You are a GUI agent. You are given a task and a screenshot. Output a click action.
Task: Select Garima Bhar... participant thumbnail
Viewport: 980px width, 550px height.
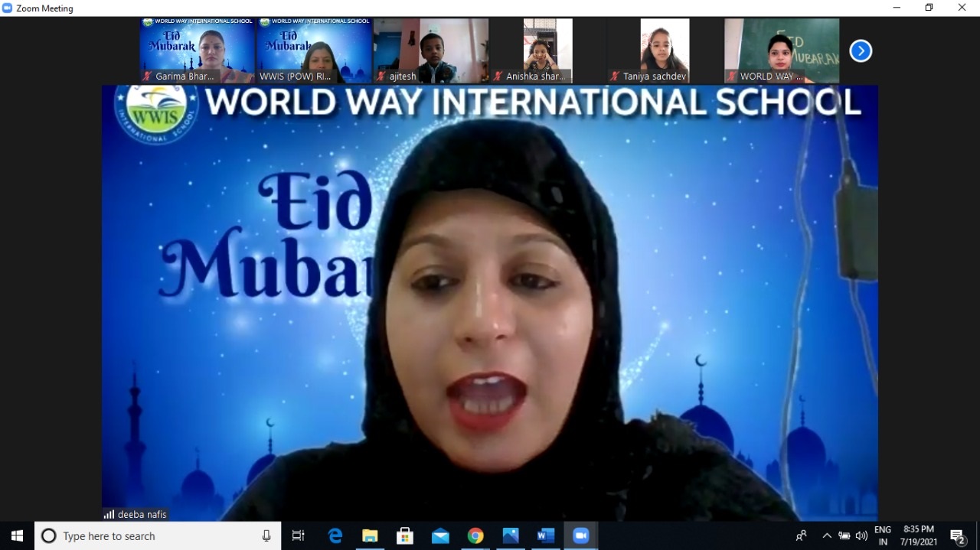coord(198,50)
